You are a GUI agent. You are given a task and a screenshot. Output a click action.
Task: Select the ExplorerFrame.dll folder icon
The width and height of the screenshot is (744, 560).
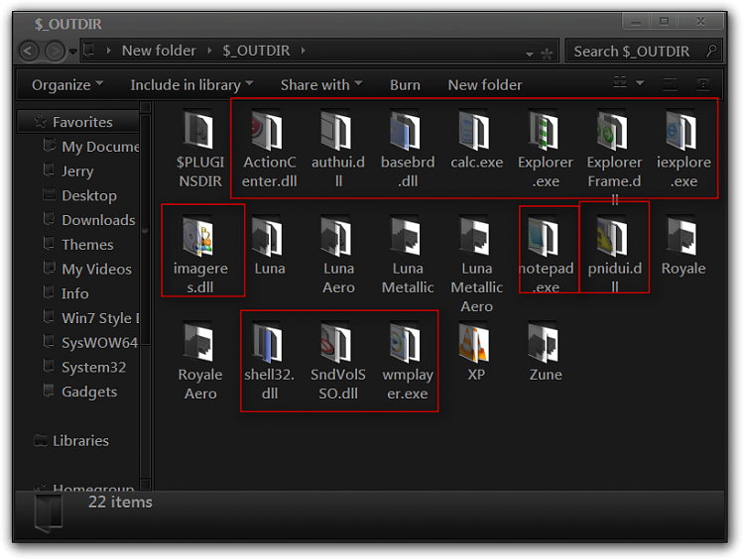point(614,131)
